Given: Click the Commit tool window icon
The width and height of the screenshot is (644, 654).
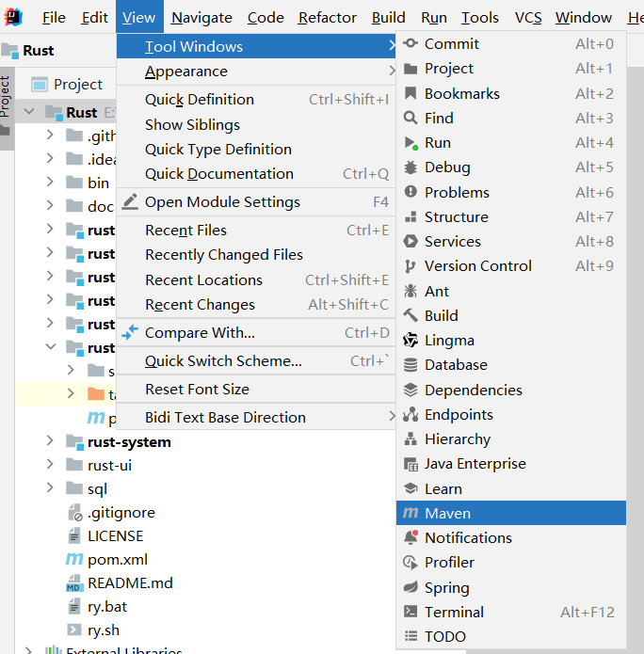Looking at the screenshot, I should 410,44.
